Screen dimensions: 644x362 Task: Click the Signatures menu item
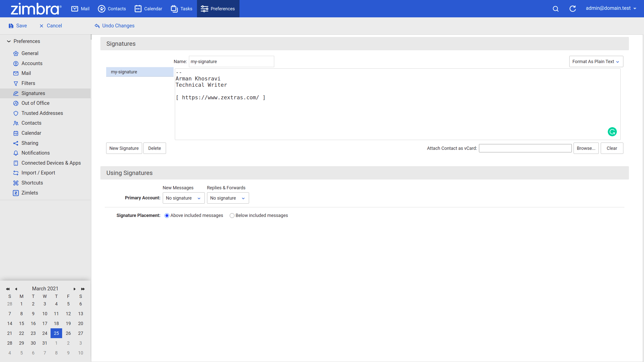pyautogui.click(x=33, y=93)
